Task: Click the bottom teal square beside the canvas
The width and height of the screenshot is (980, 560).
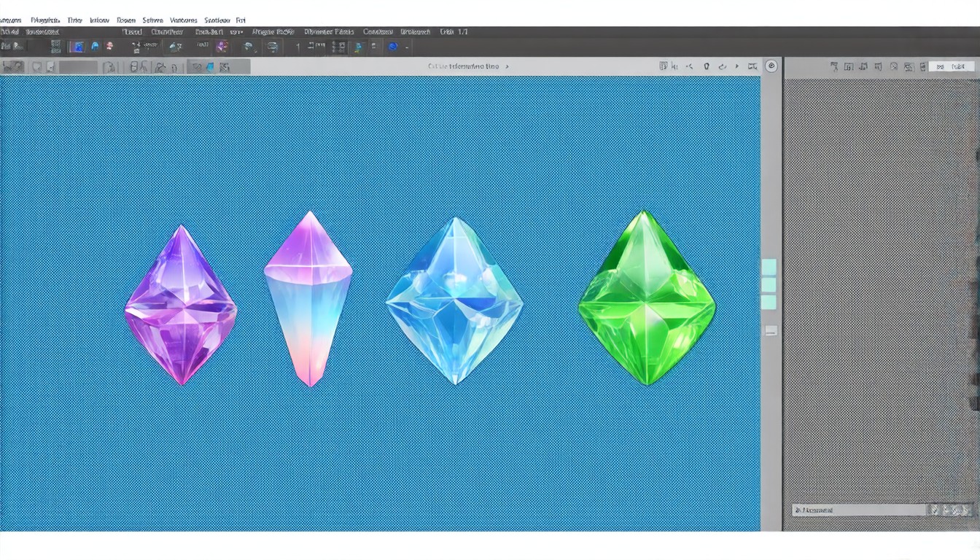Action: point(769,302)
